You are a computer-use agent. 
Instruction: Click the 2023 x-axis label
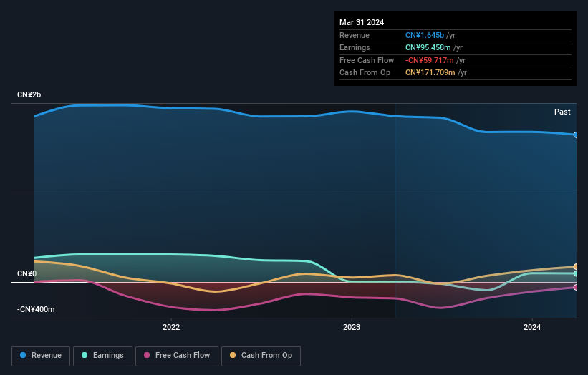pyautogui.click(x=352, y=327)
